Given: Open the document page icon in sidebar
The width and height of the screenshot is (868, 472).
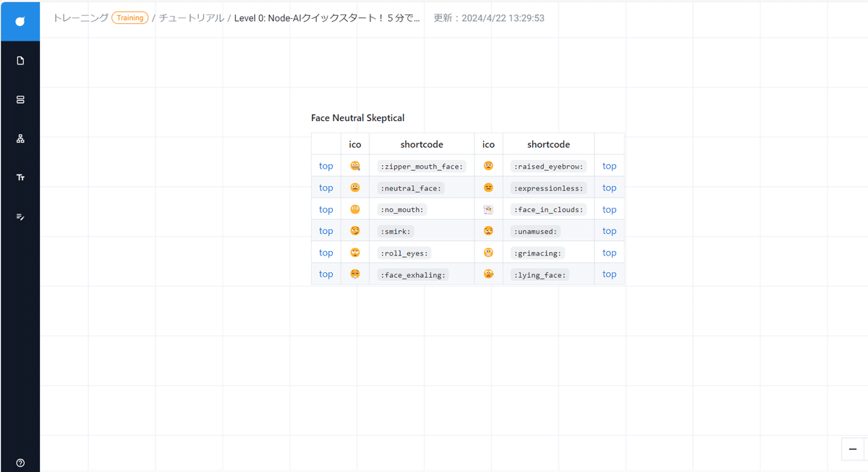Looking at the screenshot, I should click(x=20, y=61).
